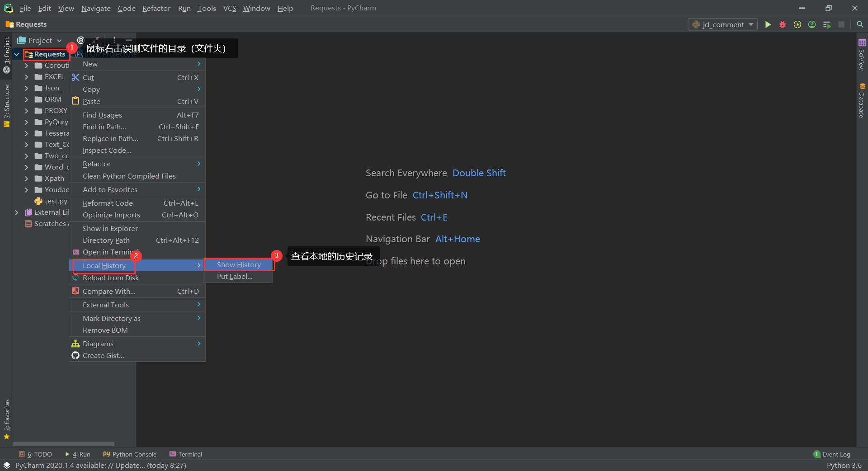Launch the profiler tool
868x471 pixels.
(811, 25)
